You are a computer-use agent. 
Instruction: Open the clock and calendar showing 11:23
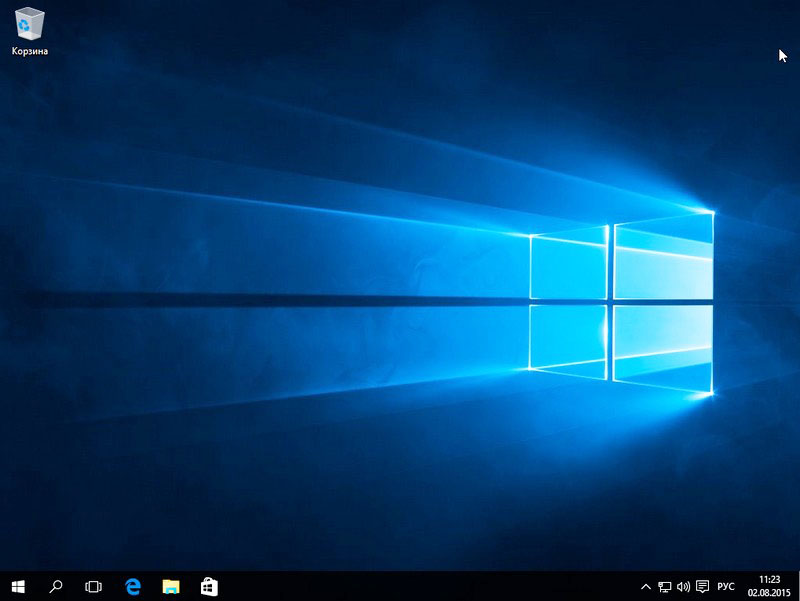pyautogui.click(x=769, y=586)
